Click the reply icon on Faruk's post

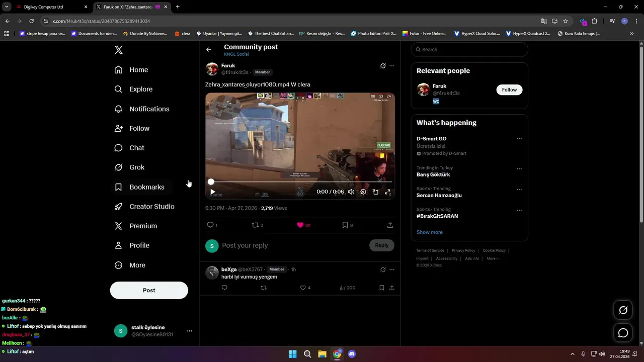[210, 225]
